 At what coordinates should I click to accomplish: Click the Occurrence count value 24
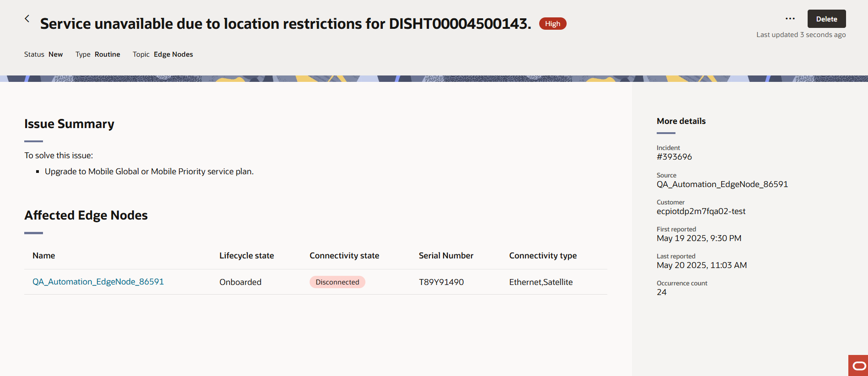pos(661,292)
